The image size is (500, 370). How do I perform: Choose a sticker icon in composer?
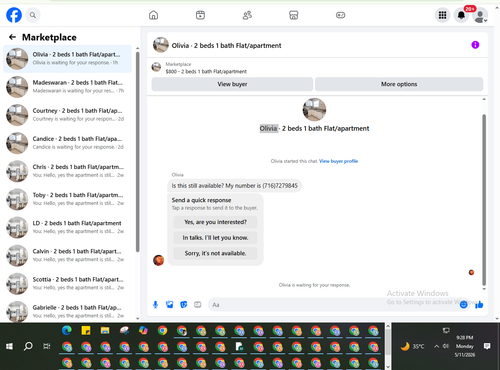point(184,305)
